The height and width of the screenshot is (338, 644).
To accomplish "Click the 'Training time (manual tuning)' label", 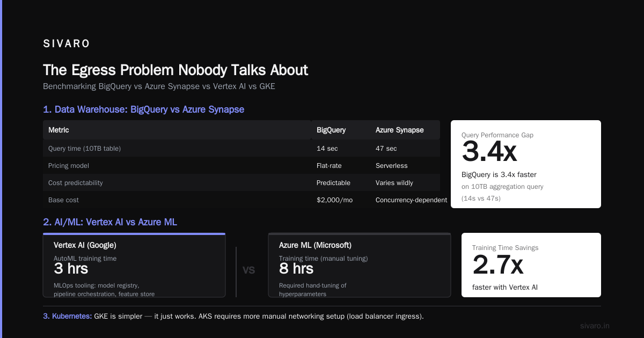I will (324, 259).
